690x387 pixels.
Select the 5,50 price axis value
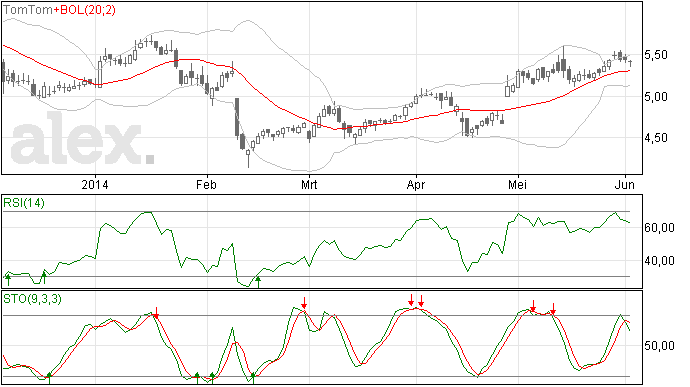(x=656, y=55)
